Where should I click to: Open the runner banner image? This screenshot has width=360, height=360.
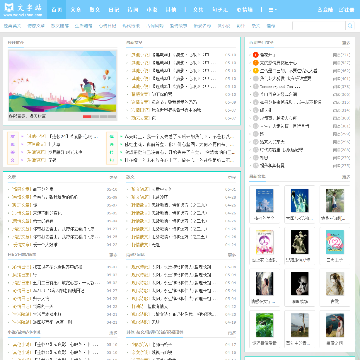62,81
